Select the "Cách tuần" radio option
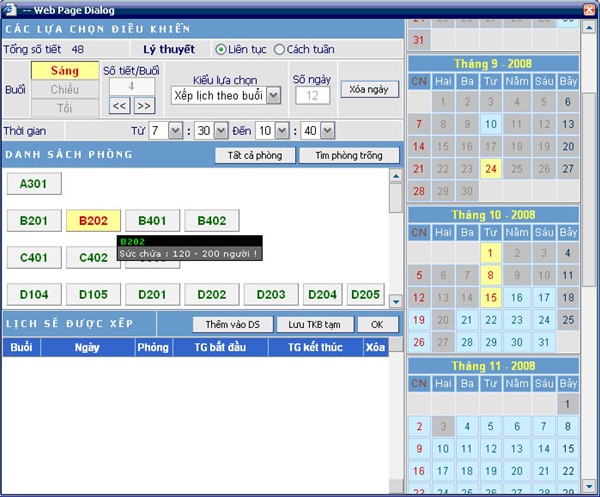 (279, 49)
